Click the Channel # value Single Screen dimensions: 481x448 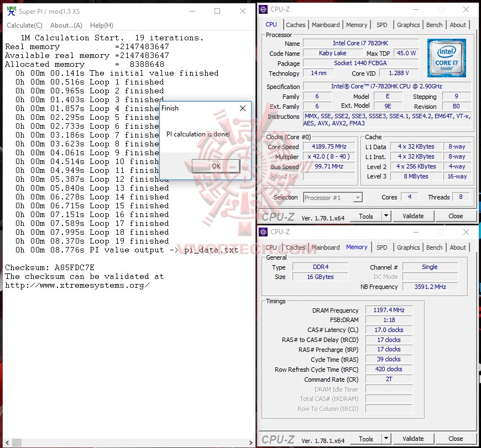click(x=430, y=267)
